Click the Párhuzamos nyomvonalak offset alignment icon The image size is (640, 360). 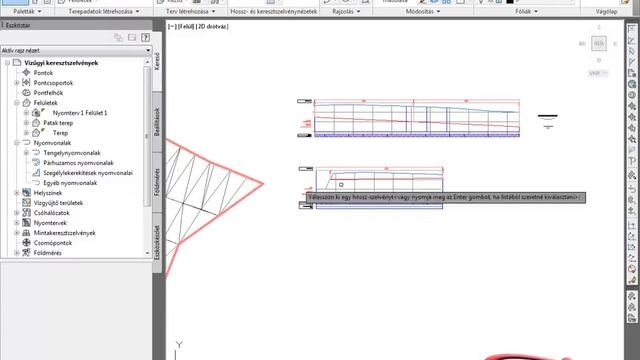36,162
